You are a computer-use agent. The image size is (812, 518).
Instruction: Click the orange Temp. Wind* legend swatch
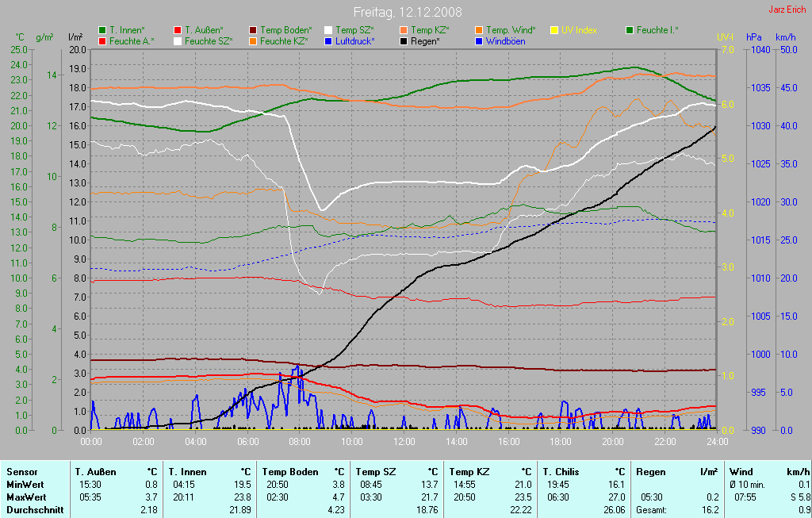coord(479,31)
